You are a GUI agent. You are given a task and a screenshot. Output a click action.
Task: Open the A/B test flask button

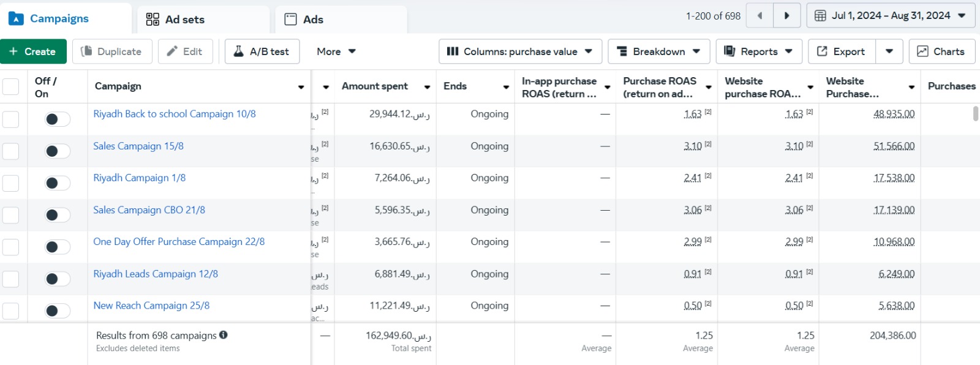[262, 51]
